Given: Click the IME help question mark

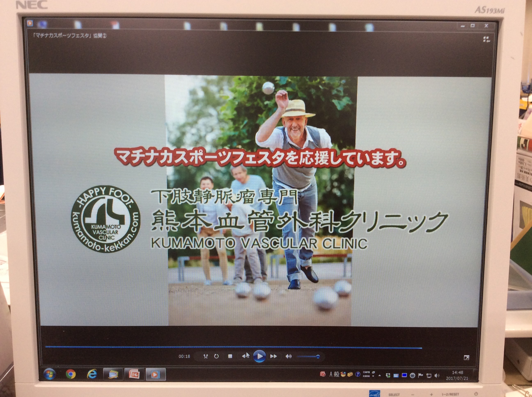Looking at the screenshot, I should point(358,374).
